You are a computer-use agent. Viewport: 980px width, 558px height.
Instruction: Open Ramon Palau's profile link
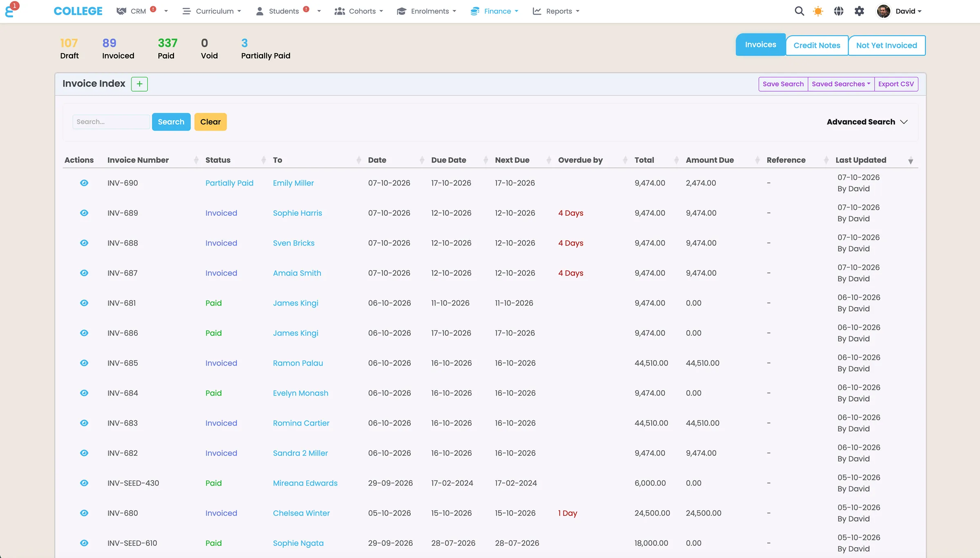298,363
